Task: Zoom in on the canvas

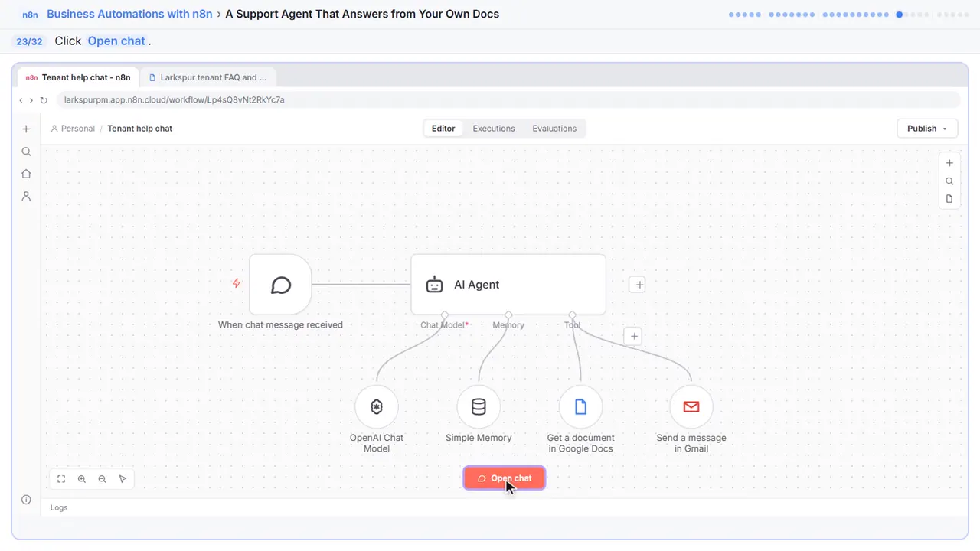Action: click(82, 479)
